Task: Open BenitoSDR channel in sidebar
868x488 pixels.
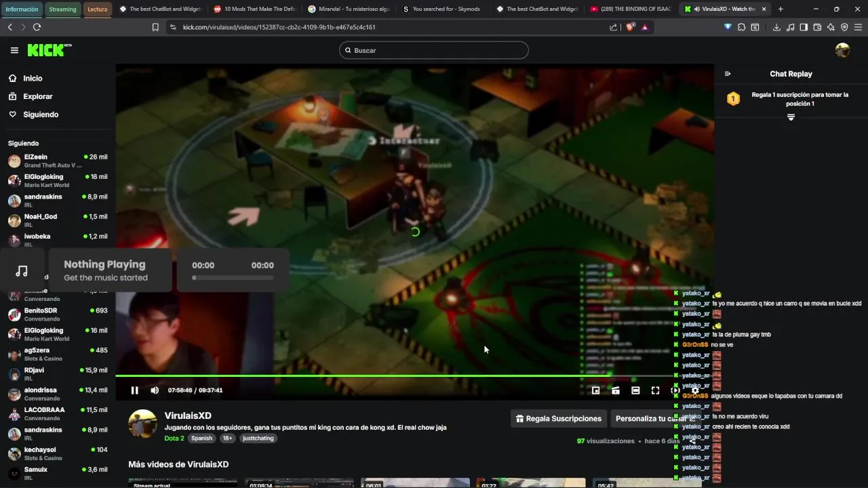Action: [x=58, y=314]
